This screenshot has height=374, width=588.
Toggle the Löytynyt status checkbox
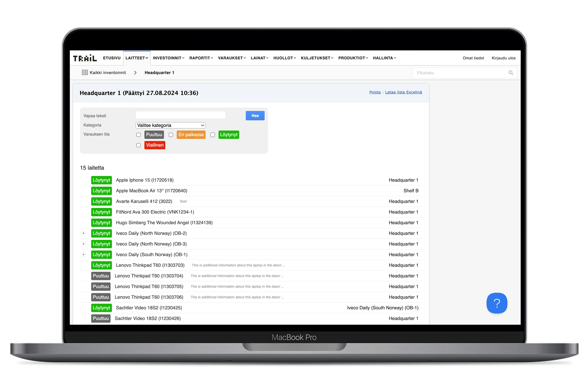pos(212,135)
